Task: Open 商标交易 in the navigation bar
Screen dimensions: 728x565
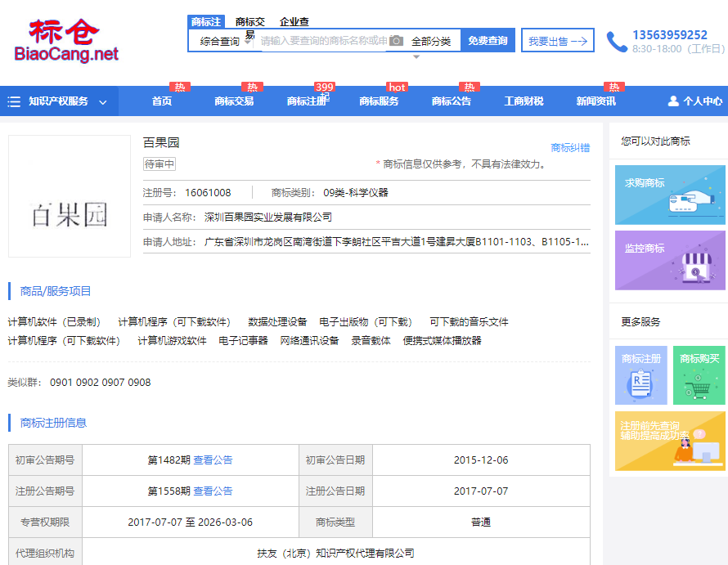Action: tap(234, 101)
